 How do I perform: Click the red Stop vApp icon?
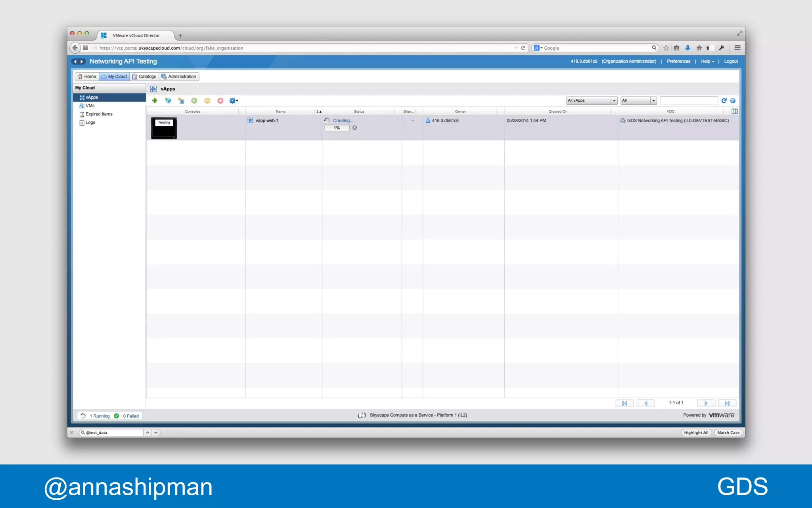pos(220,101)
